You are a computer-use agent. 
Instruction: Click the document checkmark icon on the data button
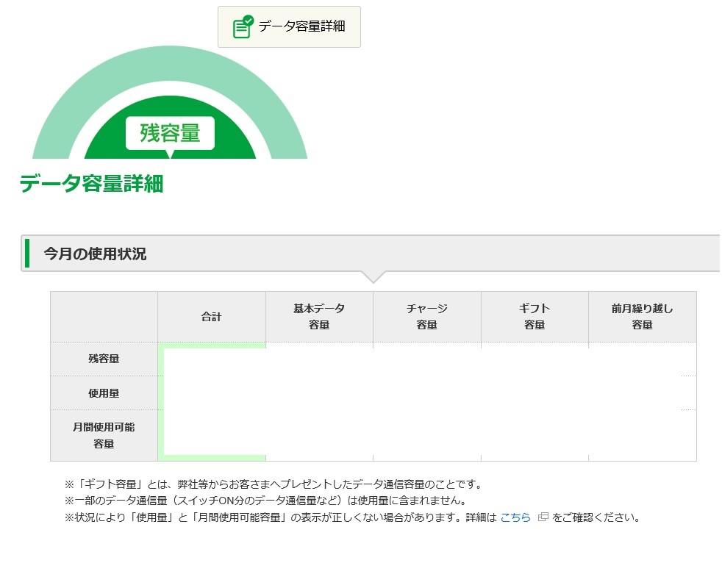coord(243,26)
